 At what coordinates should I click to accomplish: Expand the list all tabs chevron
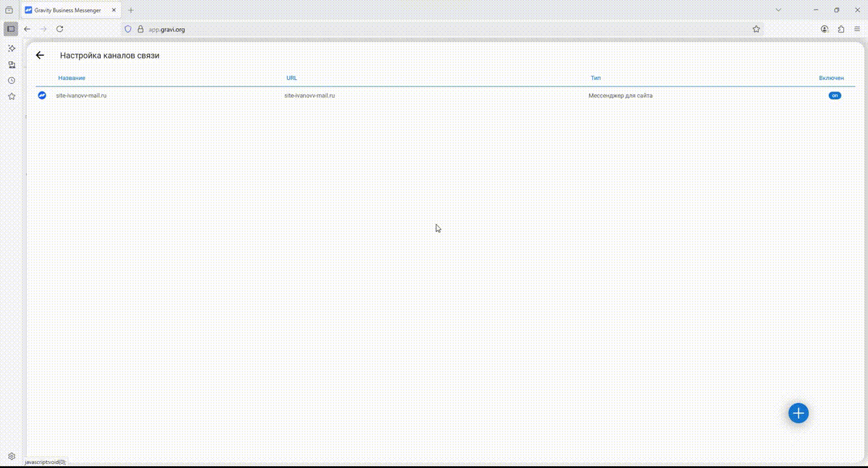[x=778, y=10]
